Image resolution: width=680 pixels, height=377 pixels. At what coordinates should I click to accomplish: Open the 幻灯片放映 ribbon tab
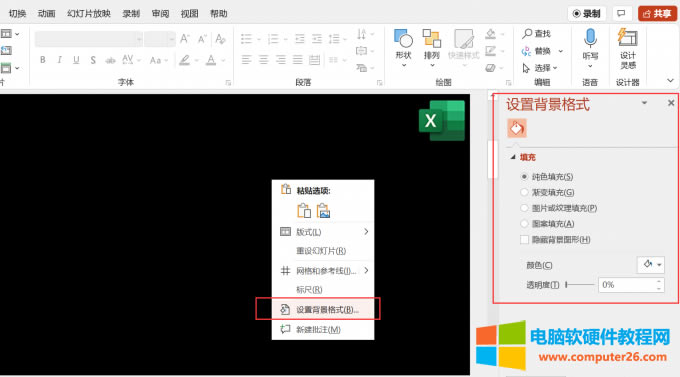88,14
